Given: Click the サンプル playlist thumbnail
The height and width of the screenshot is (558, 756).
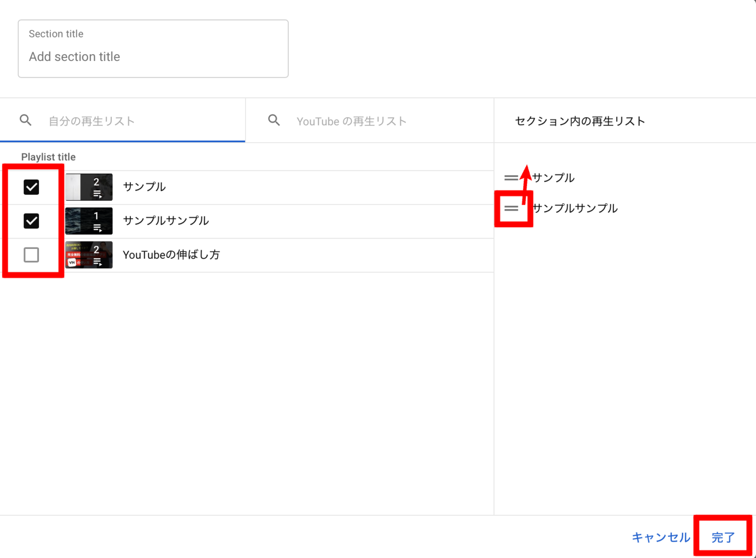Looking at the screenshot, I should [x=89, y=187].
